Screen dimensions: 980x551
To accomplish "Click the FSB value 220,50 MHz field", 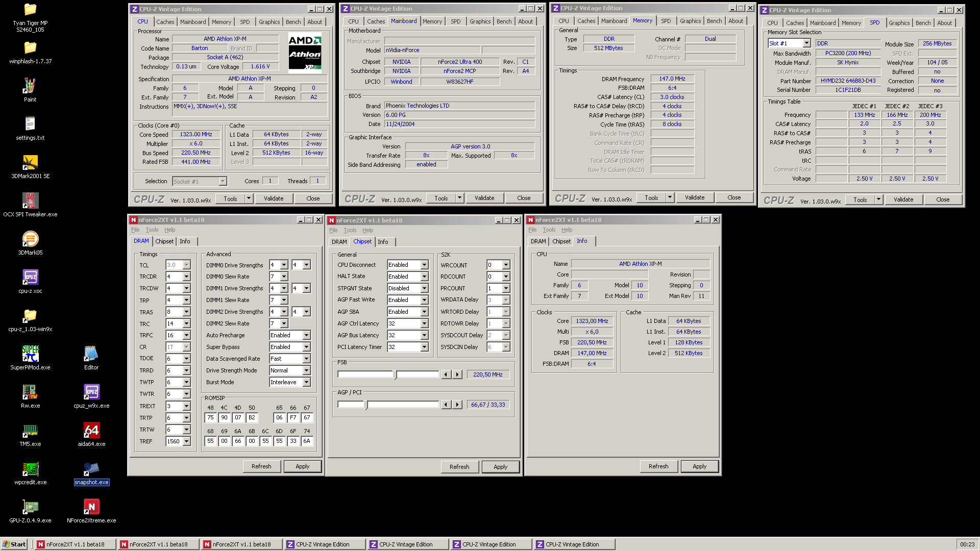I will 488,374.
